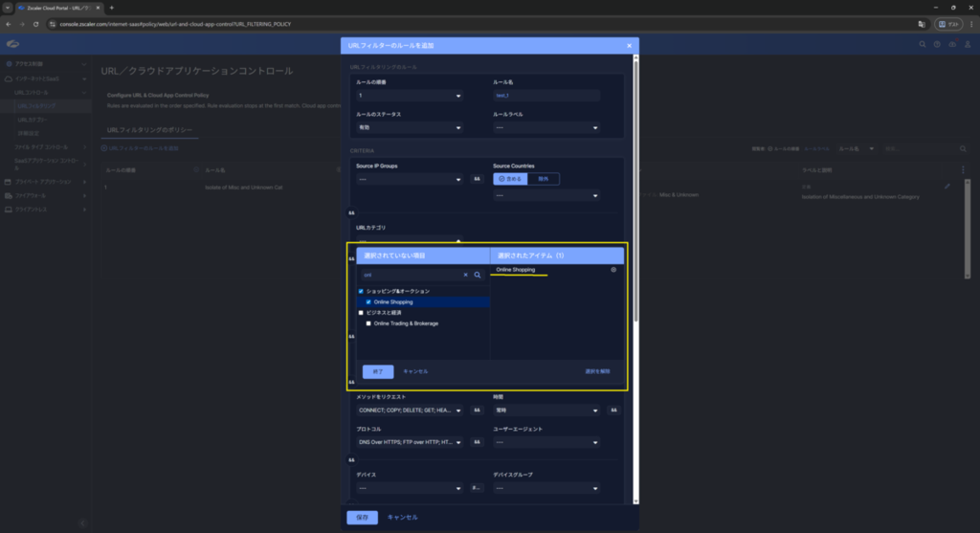Select 除外 for Source Countries
Viewport: 980px width, 533px height.
pyautogui.click(x=544, y=179)
